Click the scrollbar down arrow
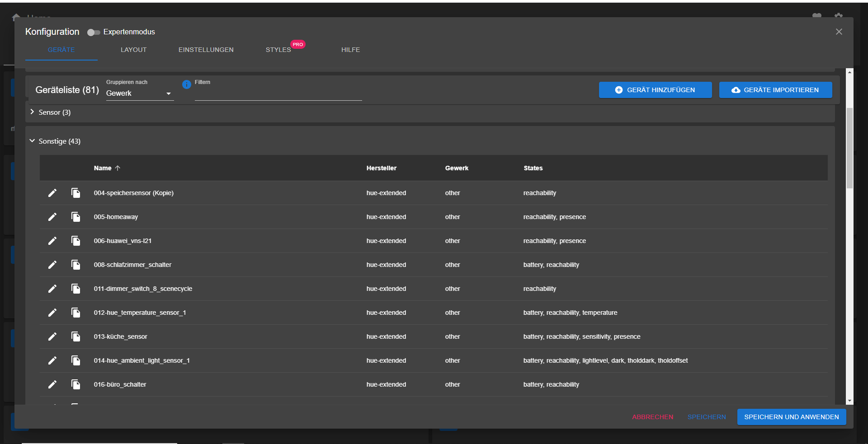The width and height of the screenshot is (868, 444). click(849, 401)
